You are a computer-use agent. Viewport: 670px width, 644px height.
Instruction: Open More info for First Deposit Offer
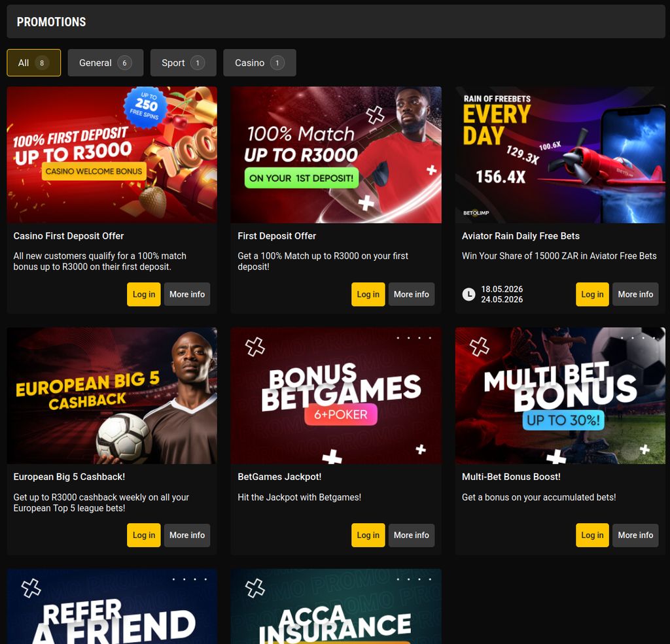pyautogui.click(x=412, y=294)
